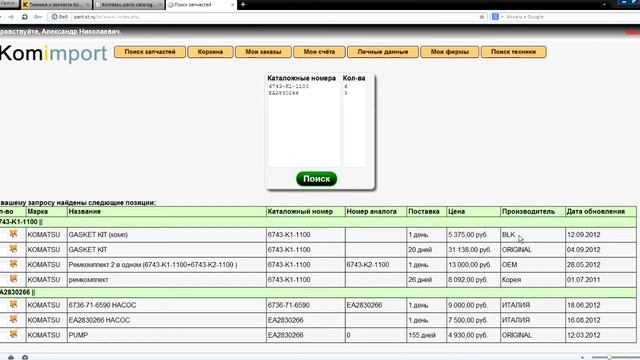Go forward with browser arrow icon
Viewport: 640px width, 360px height.
[x=11, y=17]
